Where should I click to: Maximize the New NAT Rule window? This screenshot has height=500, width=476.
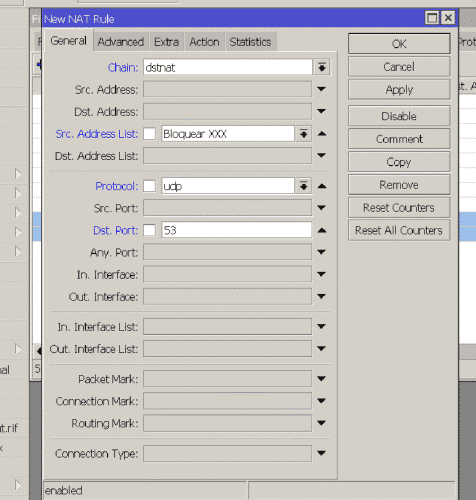(x=432, y=18)
